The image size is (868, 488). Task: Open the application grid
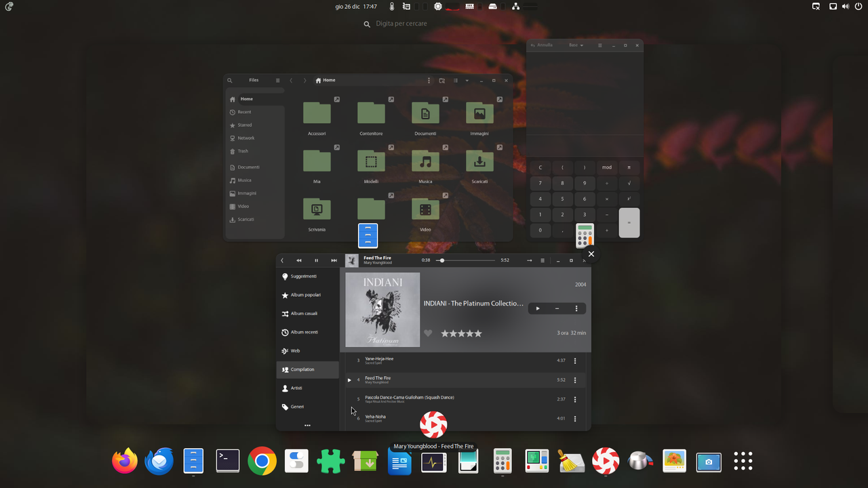[743, 461]
